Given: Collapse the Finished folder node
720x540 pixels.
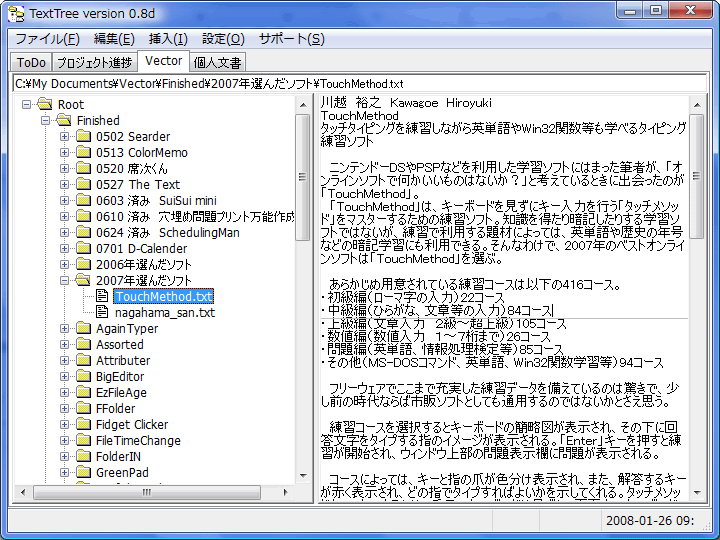Looking at the screenshot, I should (45, 120).
